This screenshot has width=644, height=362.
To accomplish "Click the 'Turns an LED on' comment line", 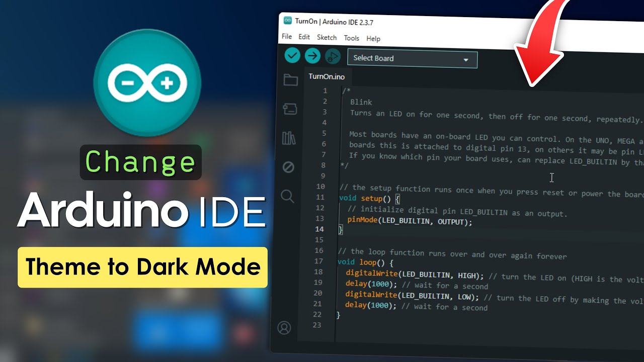I will (497, 116).
